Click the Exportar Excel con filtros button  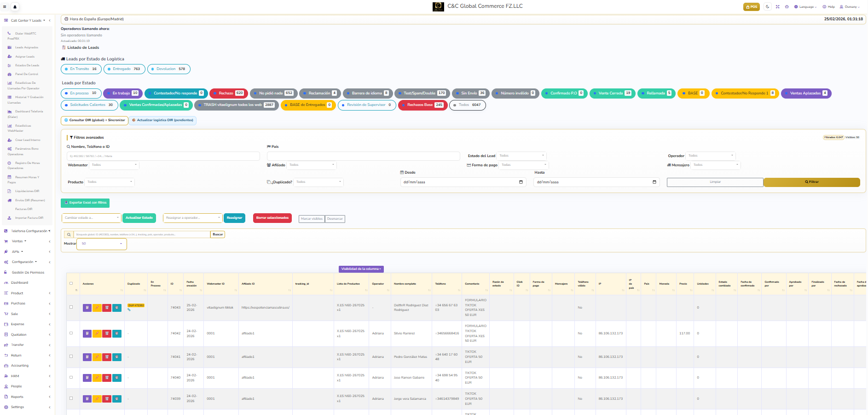click(85, 203)
